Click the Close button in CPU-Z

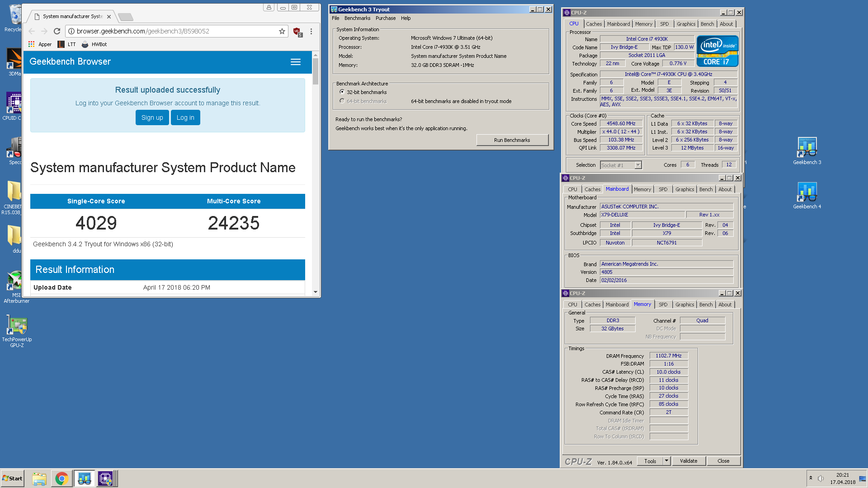click(723, 461)
